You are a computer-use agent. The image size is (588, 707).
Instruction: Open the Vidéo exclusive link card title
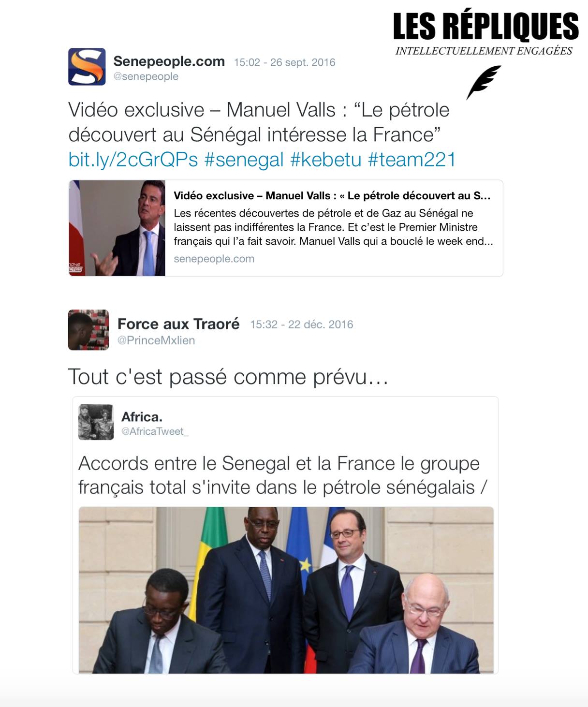click(332, 195)
